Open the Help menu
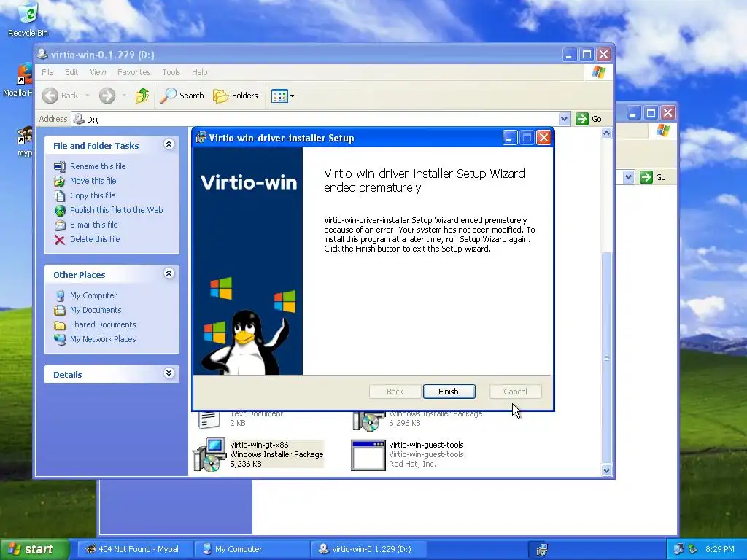The height and width of the screenshot is (560, 747). (200, 72)
